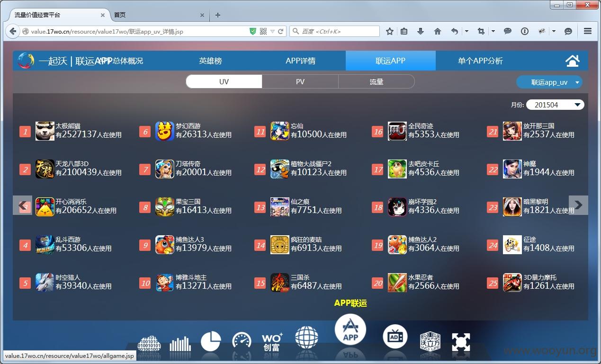Expand dropdown next to crop screenshot icon
601x364 pixels.
(493, 31)
